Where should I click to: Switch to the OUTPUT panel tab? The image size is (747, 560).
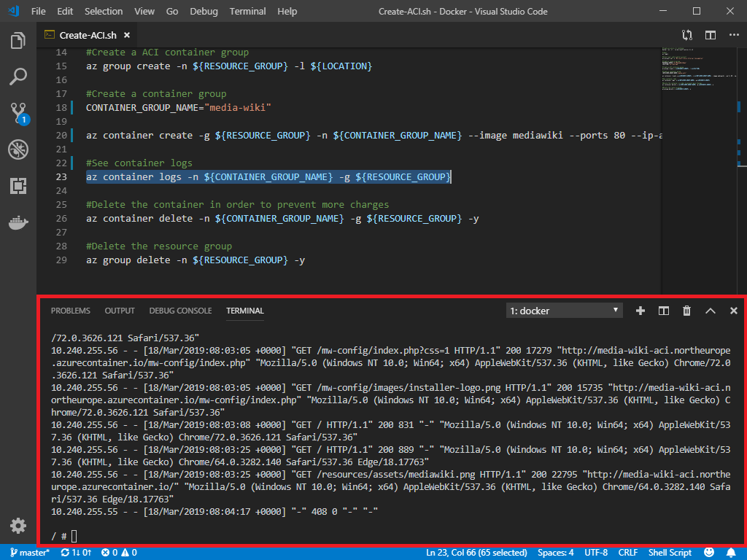120,311
